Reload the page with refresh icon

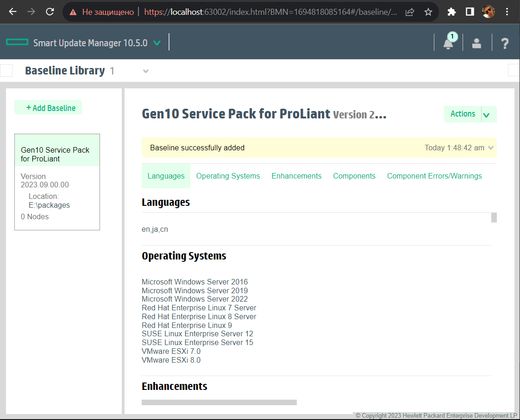pyautogui.click(x=50, y=12)
